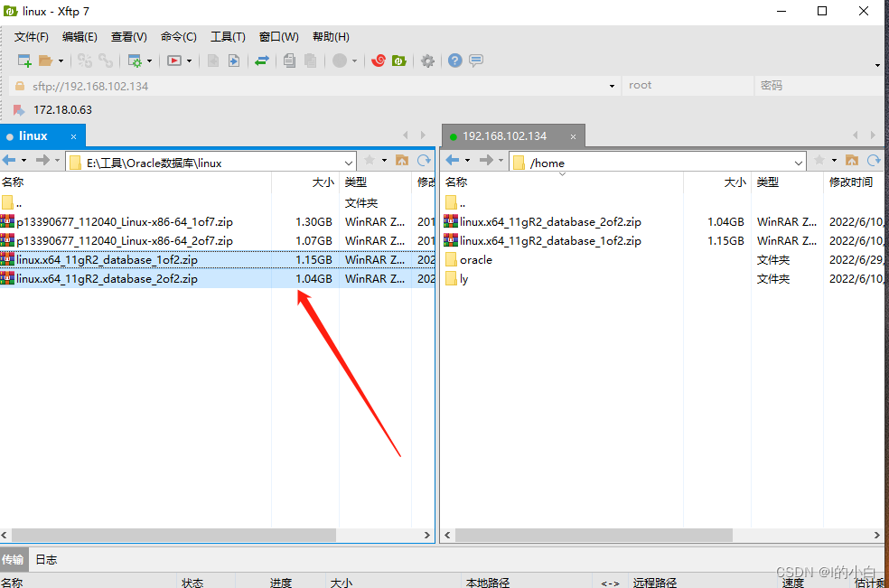The image size is (889, 588).
Task: Sort the local pane by 大小 column
Action: pos(305,182)
